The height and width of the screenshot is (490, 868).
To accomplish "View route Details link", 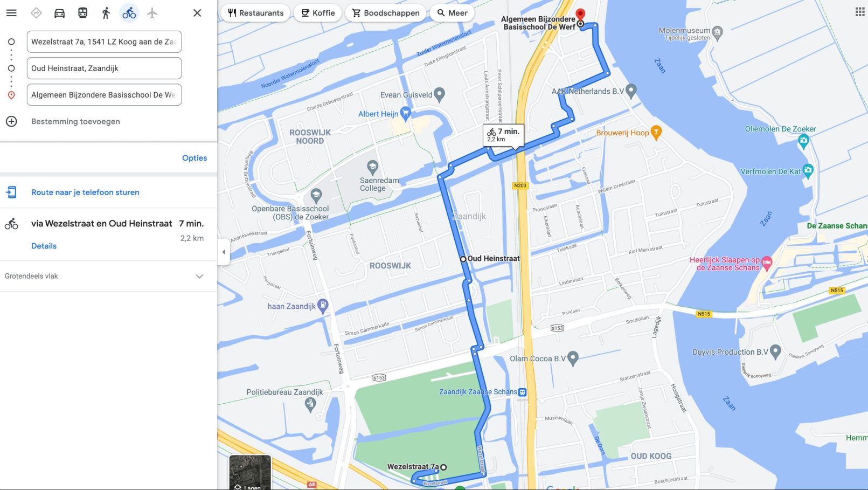I will coord(44,246).
